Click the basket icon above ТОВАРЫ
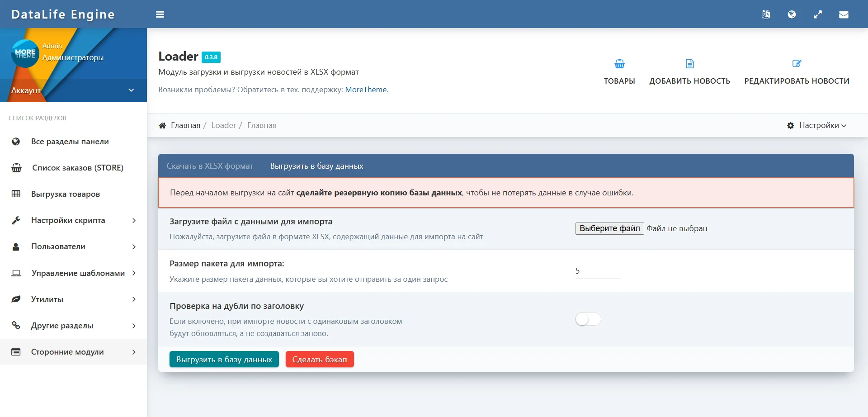 619,64
